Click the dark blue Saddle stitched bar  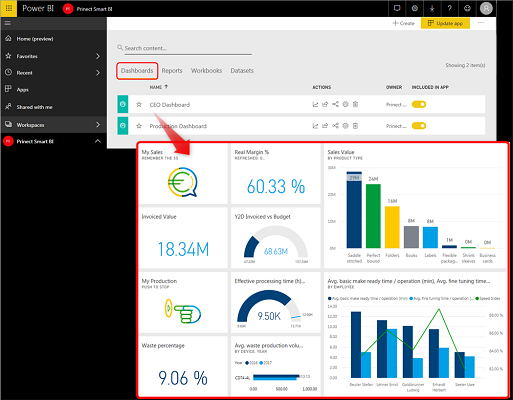(x=354, y=210)
